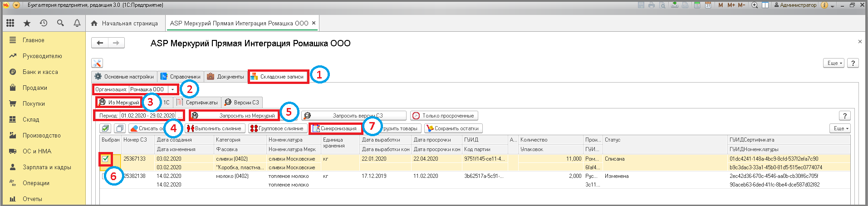Click the deselect all squares icon
868x206 pixels.
pos(120,128)
